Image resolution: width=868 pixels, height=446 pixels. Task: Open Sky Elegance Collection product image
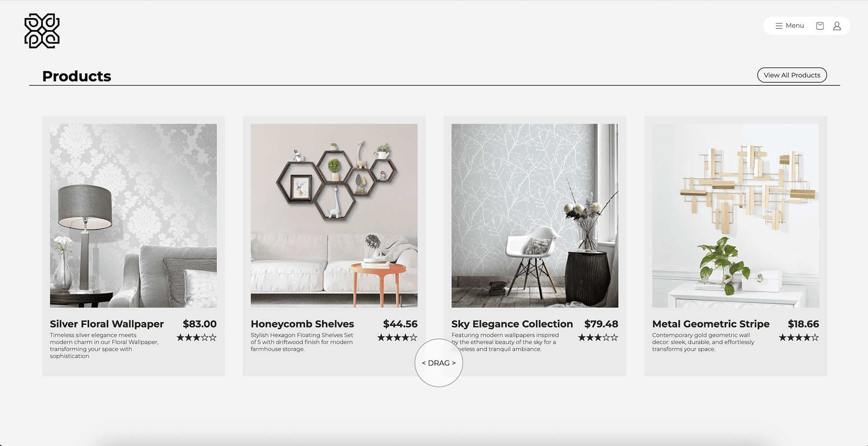(535, 216)
